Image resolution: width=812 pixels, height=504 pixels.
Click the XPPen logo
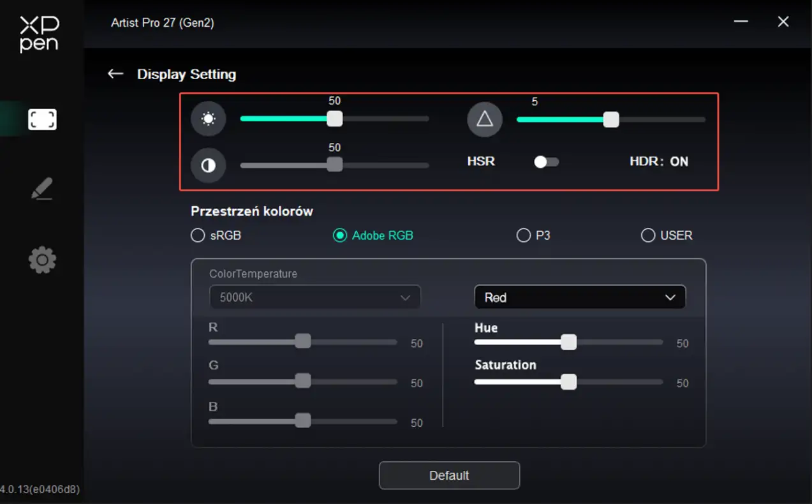(x=39, y=34)
